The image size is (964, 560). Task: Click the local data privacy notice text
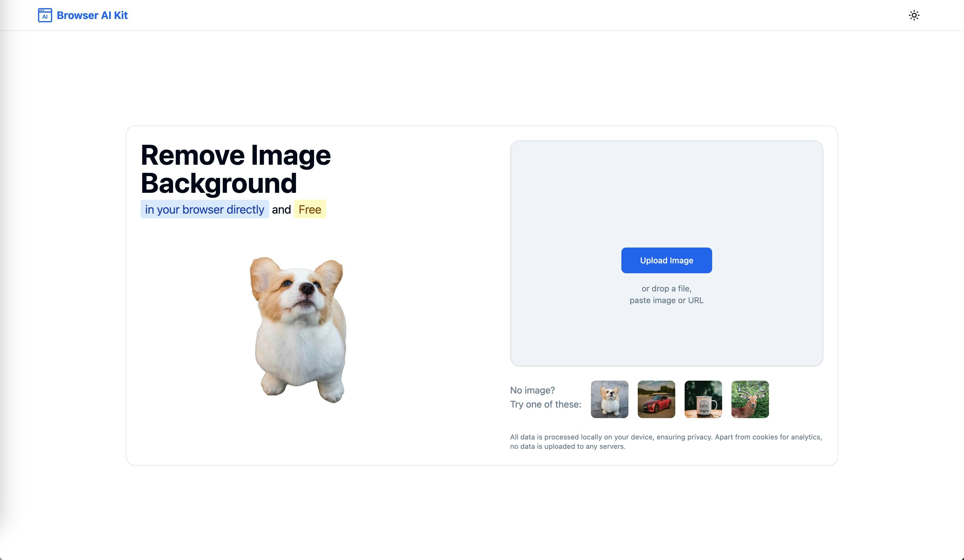click(666, 442)
